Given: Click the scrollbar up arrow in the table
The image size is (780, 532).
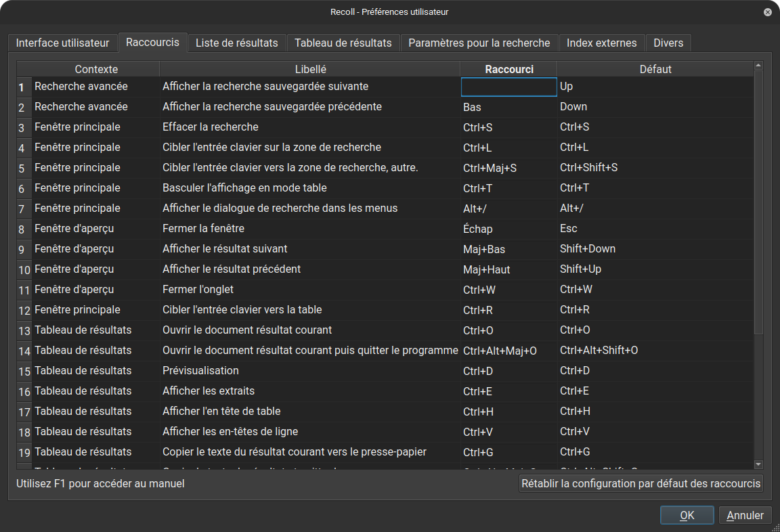Looking at the screenshot, I should [x=758, y=66].
